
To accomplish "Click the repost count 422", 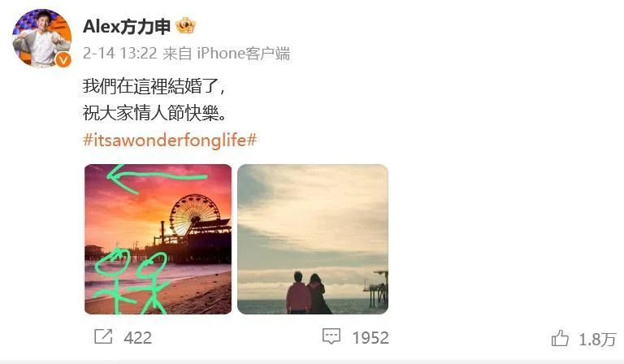I will point(137,338).
